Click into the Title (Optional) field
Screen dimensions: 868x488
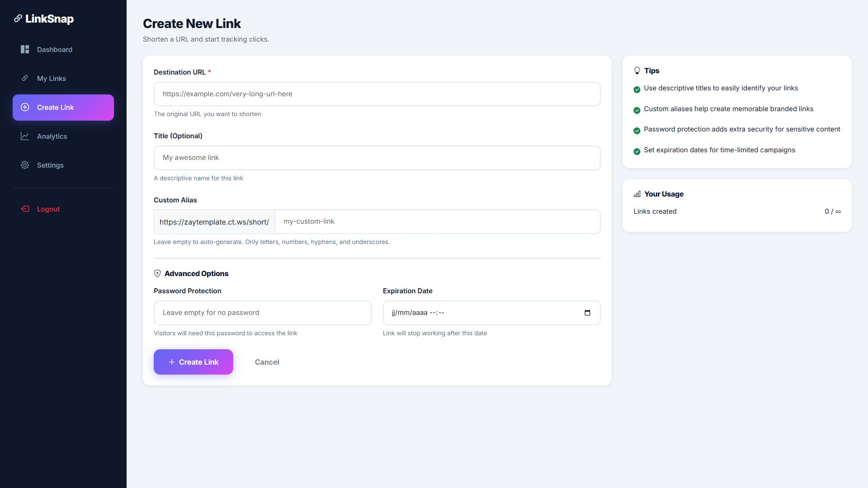click(377, 158)
